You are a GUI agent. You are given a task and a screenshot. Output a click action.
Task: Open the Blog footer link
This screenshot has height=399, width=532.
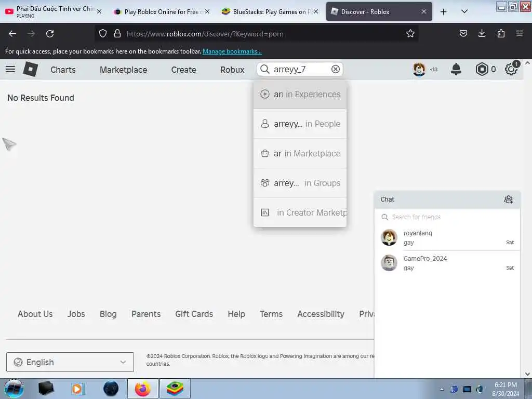point(108,314)
